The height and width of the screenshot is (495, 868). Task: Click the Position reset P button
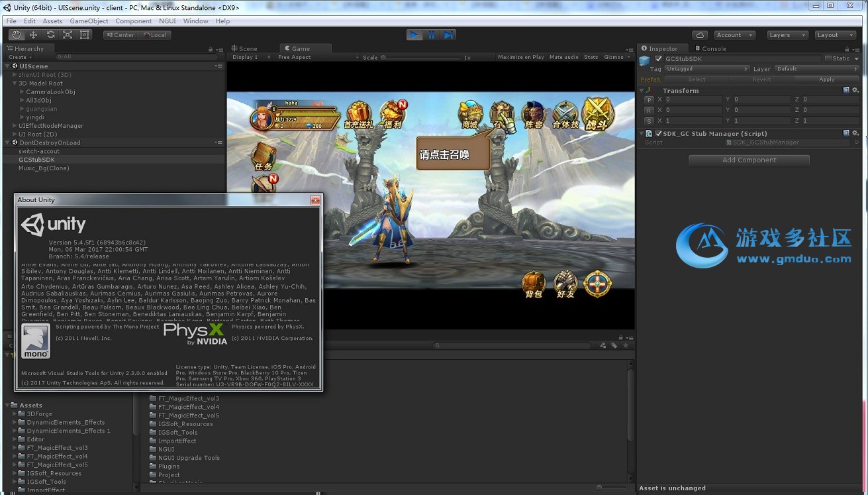[650, 99]
